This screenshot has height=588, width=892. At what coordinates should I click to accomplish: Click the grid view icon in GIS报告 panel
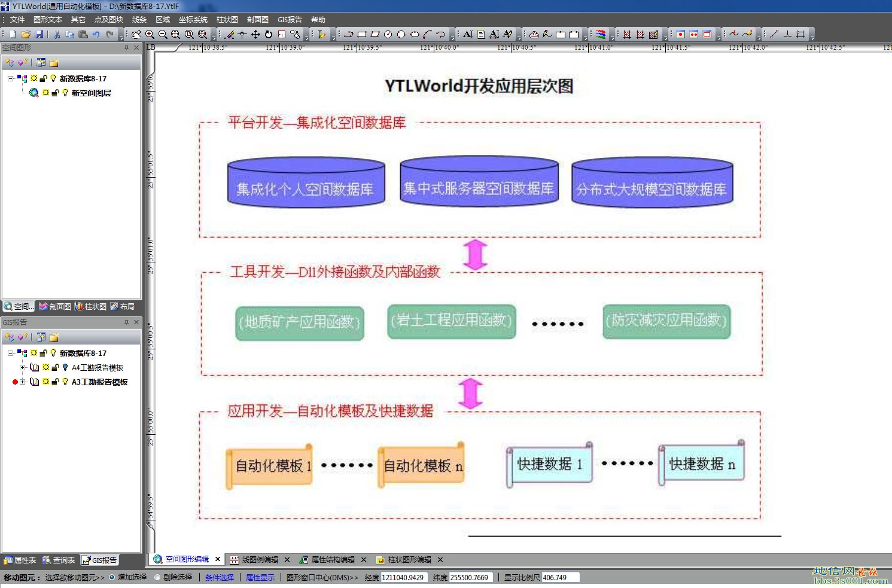(41, 337)
